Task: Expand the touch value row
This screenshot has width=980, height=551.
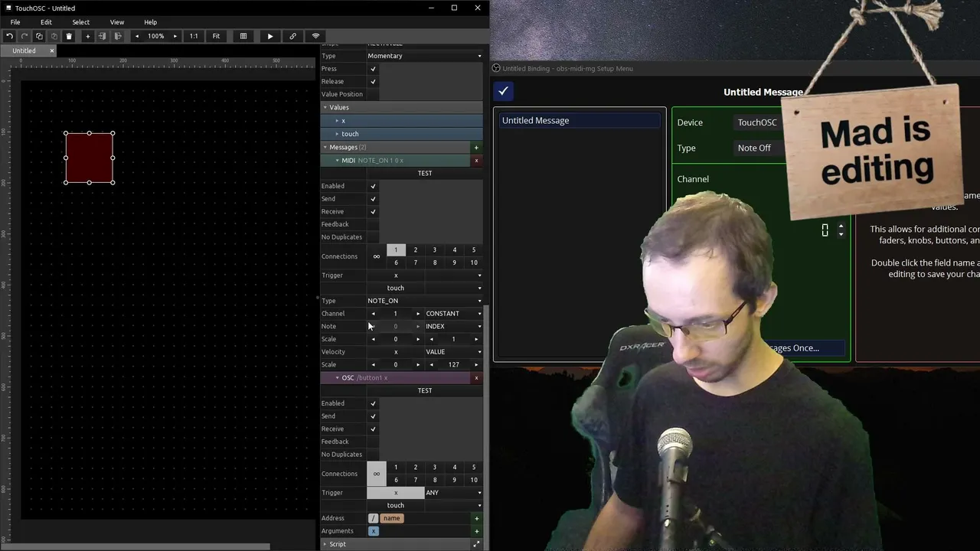Action: (x=337, y=134)
